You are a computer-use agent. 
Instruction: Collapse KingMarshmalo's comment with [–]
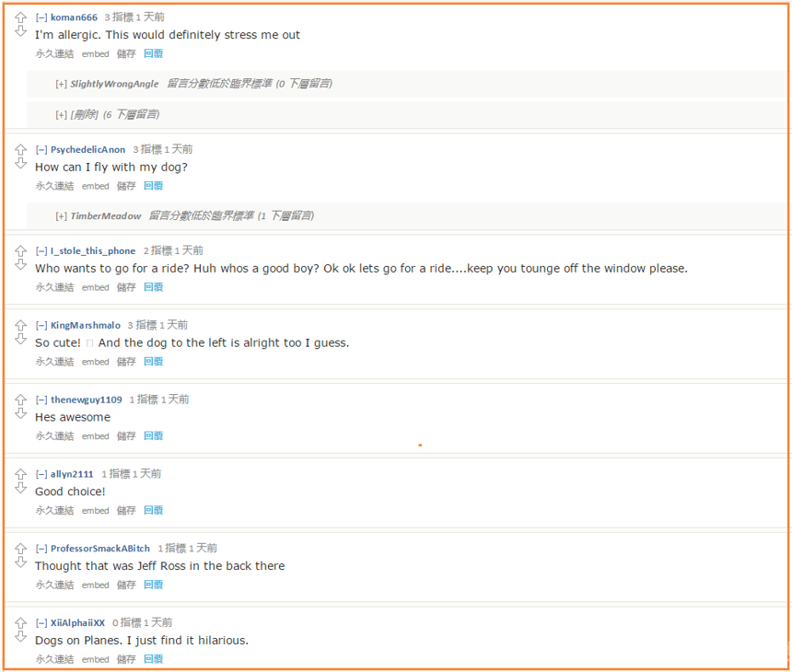point(41,325)
